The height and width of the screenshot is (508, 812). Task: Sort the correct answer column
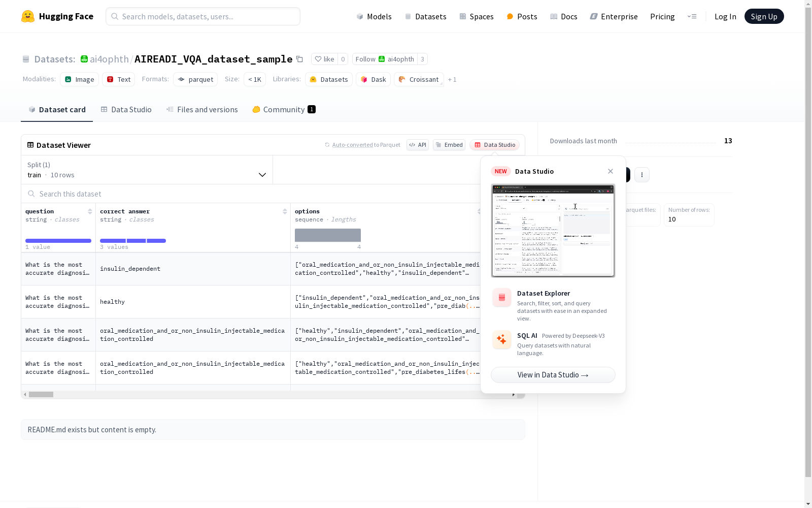[x=285, y=211]
